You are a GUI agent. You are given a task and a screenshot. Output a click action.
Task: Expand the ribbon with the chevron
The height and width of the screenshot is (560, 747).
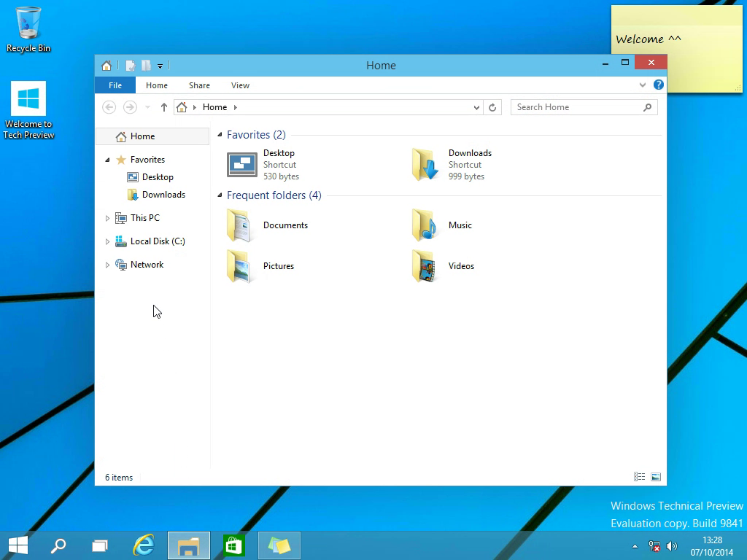[643, 85]
